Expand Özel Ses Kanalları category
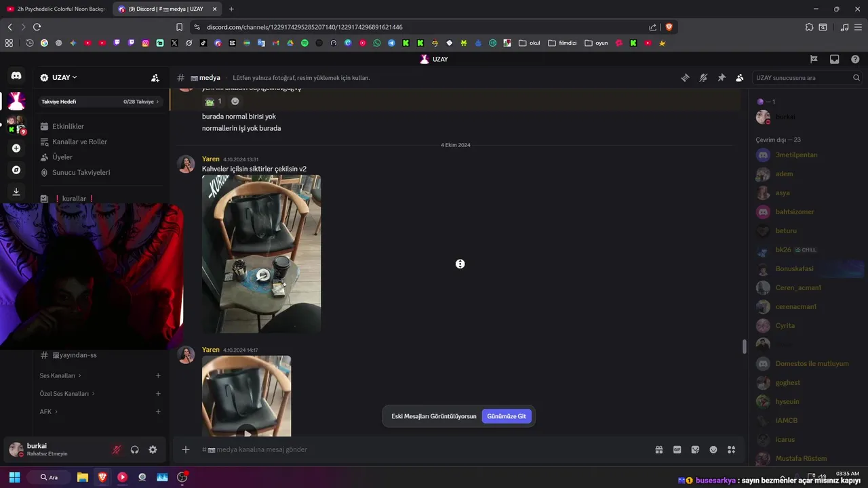The height and width of the screenshot is (488, 868). coord(67,393)
